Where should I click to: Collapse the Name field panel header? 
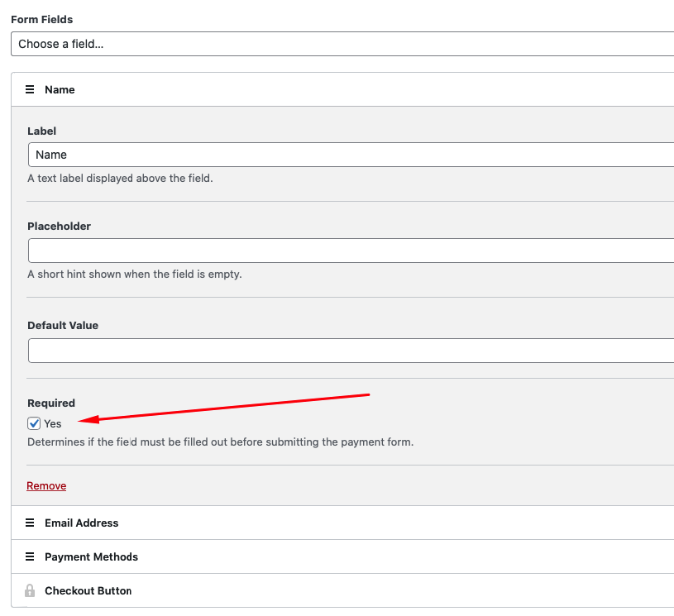point(331,89)
